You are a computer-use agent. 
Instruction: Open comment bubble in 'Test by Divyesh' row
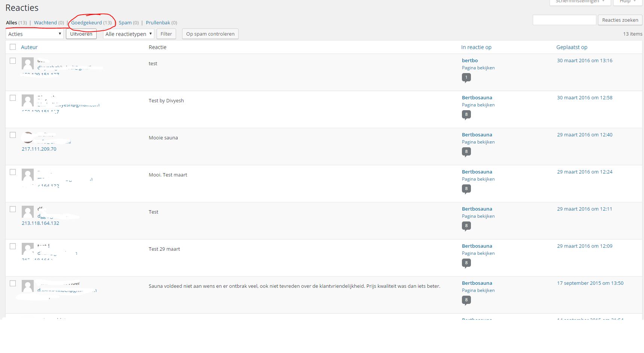466,115
